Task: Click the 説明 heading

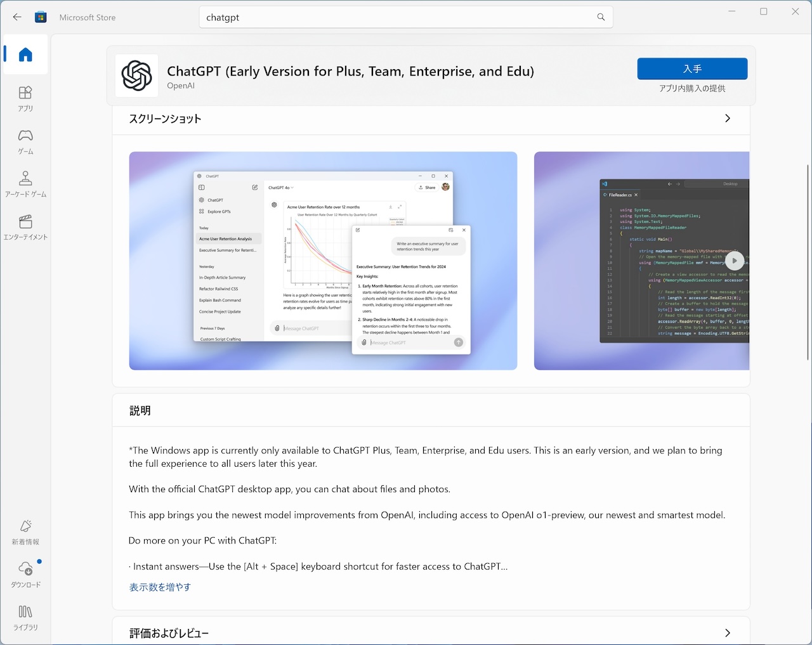Action: 140,411
